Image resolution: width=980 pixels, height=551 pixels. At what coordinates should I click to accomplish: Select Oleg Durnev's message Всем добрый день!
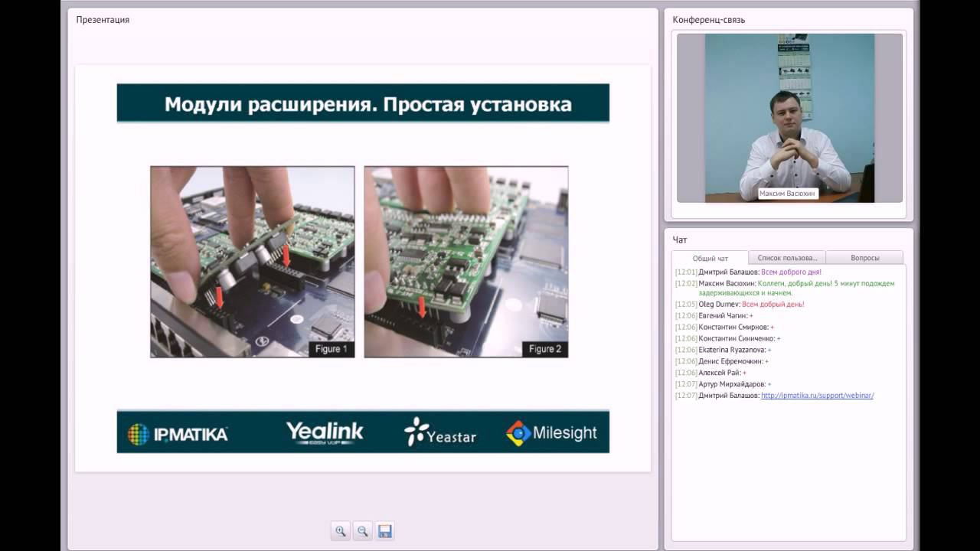740,304
